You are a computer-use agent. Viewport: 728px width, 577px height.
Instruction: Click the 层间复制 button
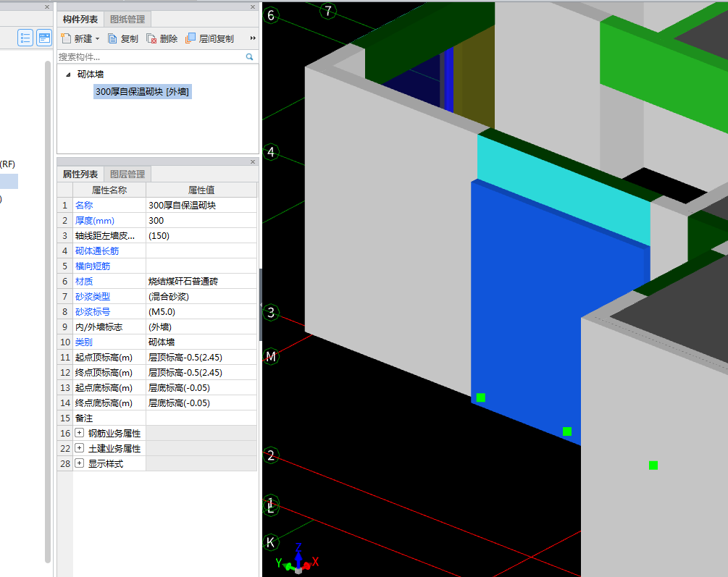pyautogui.click(x=209, y=38)
